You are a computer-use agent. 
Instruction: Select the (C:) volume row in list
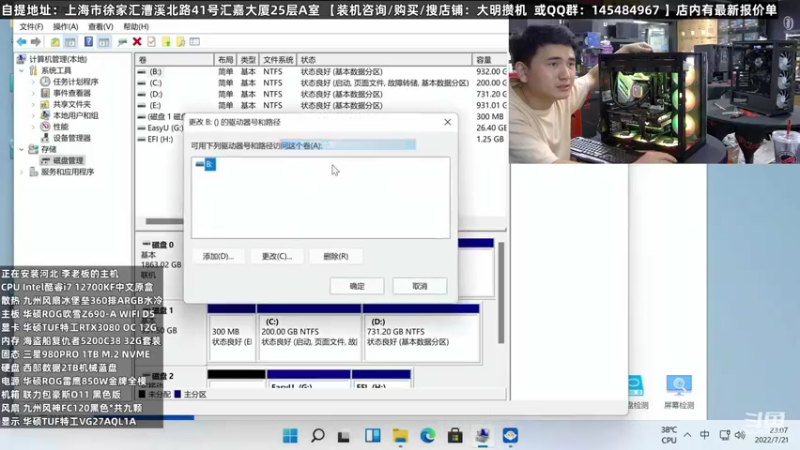[x=321, y=83]
